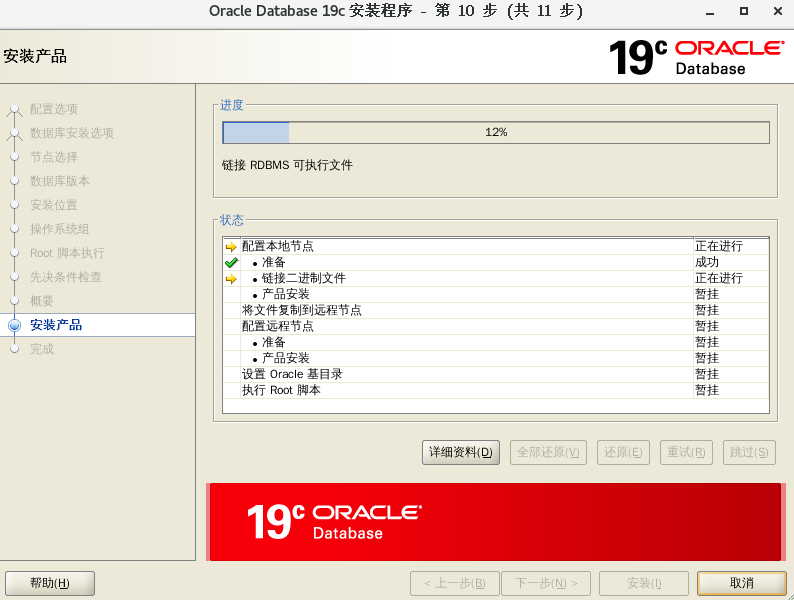Minimize the installer window
Image resolution: width=794 pixels, height=600 pixels.
coord(710,12)
